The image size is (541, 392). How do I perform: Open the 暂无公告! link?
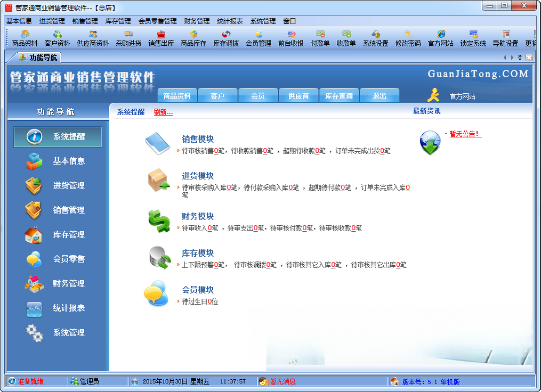tap(465, 134)
